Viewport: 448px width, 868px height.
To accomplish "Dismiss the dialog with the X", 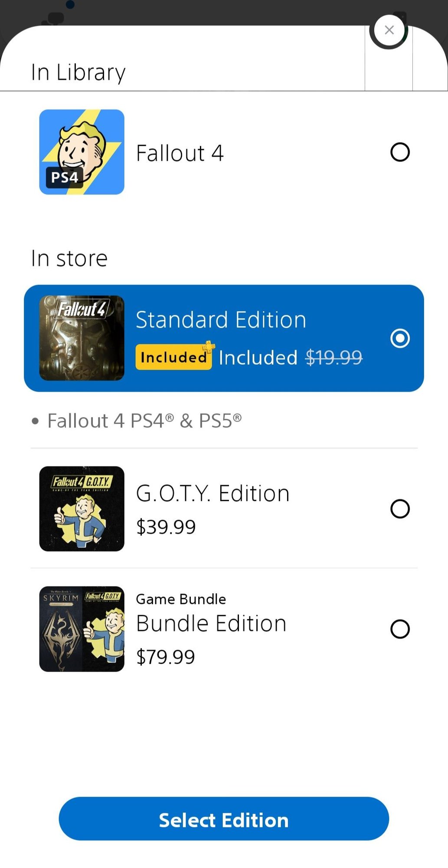I will (x=389, y=30).
